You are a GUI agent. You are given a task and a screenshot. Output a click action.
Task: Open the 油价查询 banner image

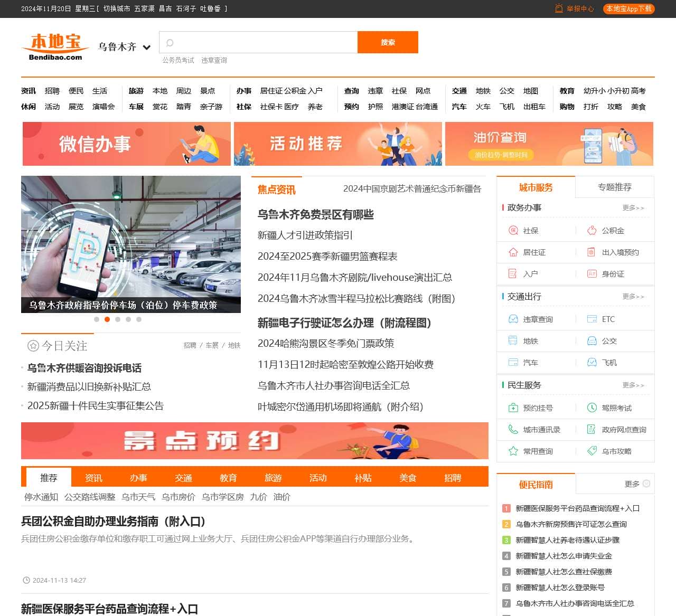549,144
